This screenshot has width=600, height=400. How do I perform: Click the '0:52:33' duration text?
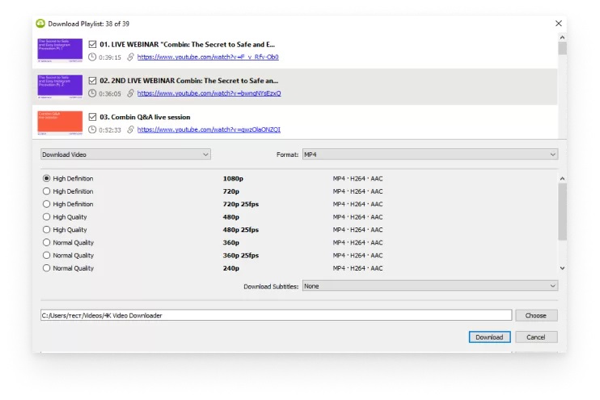pos(110,130)
